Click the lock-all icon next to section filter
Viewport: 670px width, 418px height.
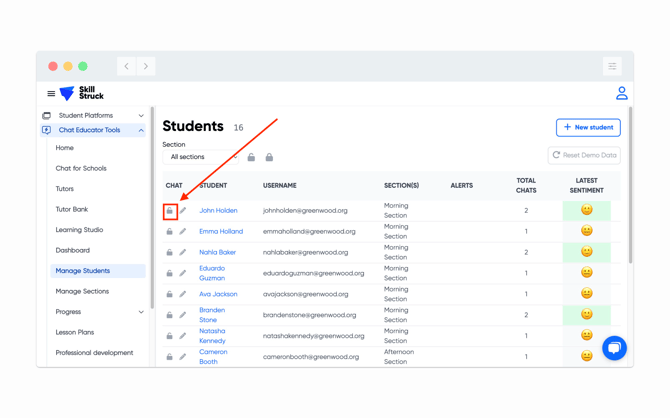point(269,157)
